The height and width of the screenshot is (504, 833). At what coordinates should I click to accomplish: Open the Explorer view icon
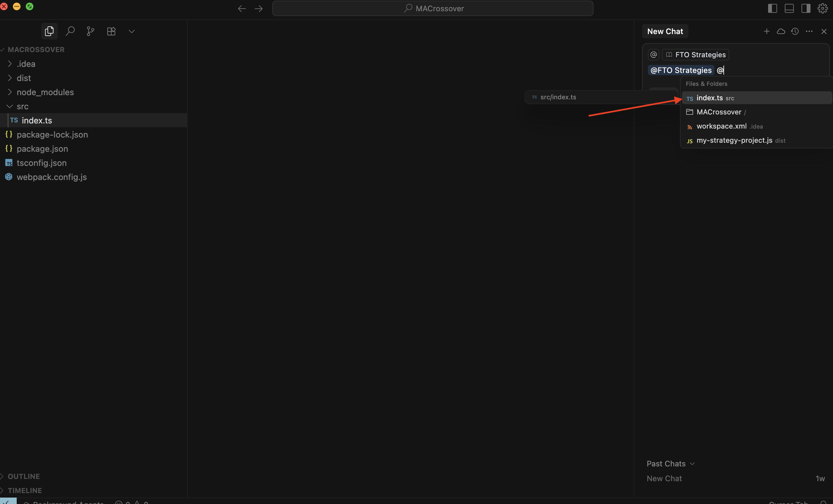49,31
